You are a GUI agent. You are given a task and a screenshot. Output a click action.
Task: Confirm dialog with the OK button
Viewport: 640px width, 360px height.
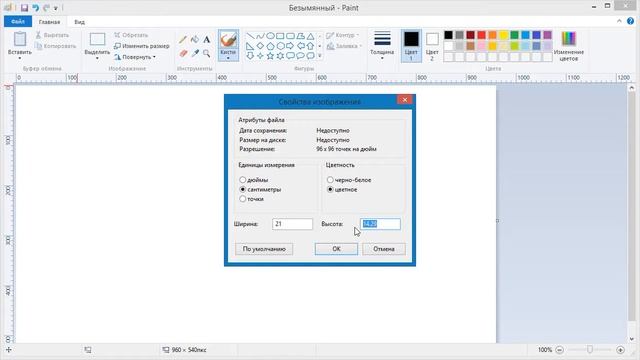(336, 249)
